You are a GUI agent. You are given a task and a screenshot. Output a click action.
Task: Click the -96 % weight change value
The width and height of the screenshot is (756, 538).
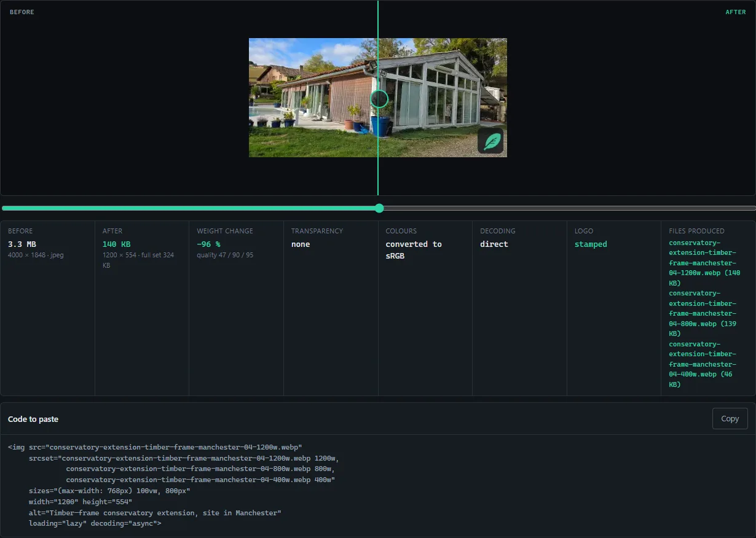[x=208, y=244]
